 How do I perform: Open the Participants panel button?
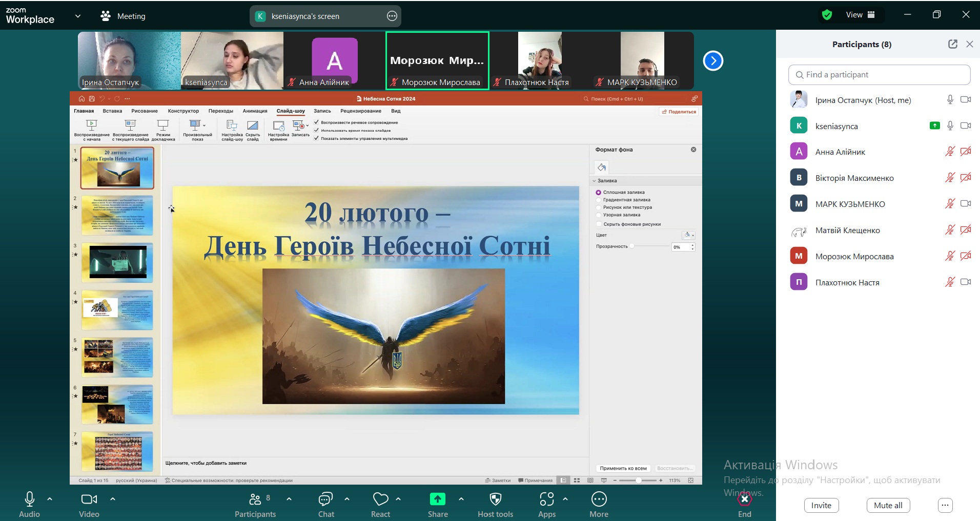255,504
